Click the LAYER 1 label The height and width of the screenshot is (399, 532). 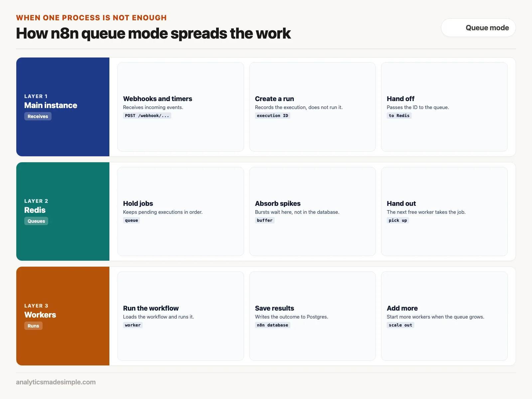tap(36, 96)
